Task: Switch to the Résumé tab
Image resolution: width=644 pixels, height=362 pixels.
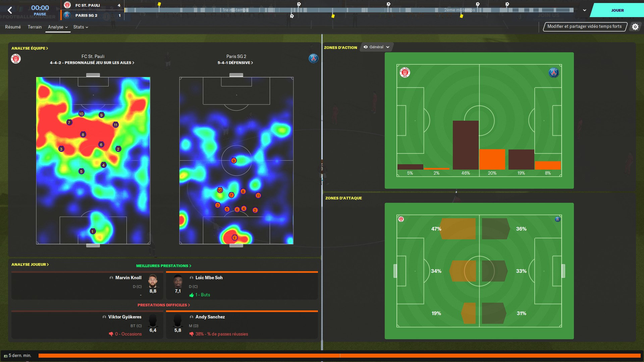Action: [x=13, y=27]
